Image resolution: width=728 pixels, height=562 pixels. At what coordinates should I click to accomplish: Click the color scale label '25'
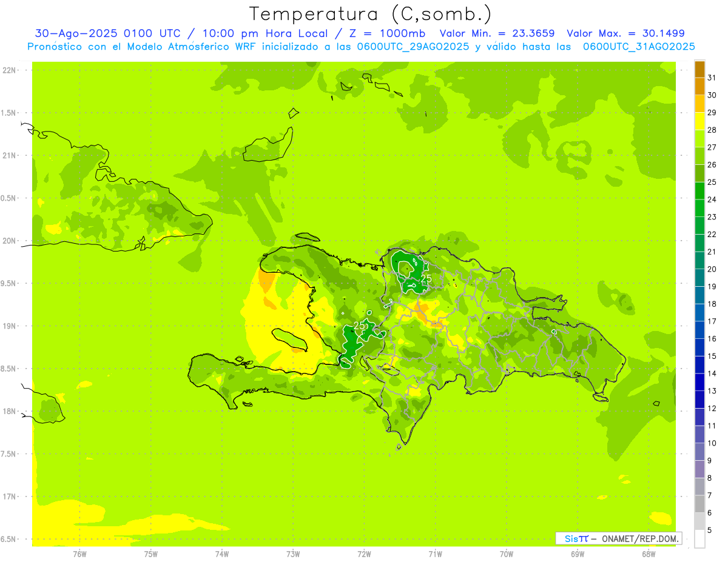(x=712, y=182)
